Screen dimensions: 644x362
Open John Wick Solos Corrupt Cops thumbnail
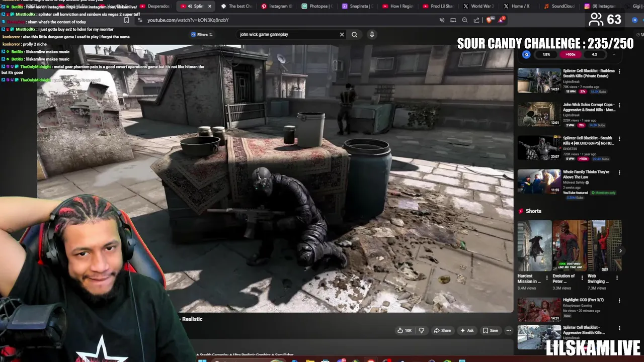[x=539, y=114]
